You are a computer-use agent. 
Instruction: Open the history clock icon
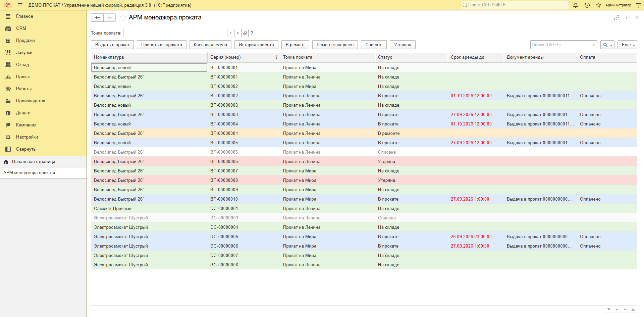tap(587, 5)
